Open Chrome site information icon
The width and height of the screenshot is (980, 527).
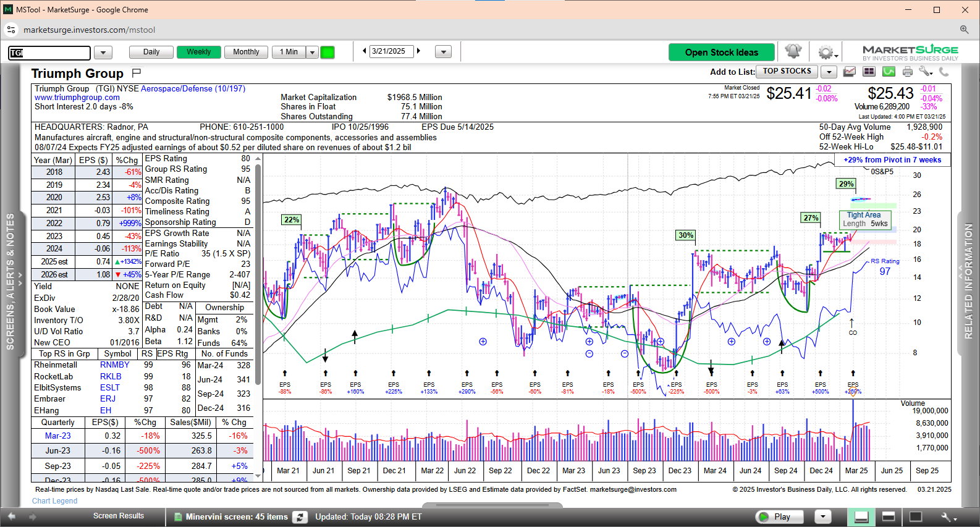(x=11, y=30)
